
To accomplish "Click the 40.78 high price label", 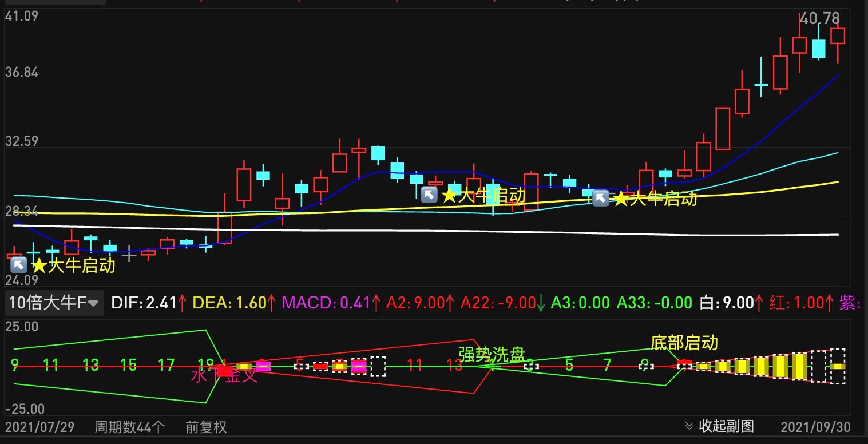I will tap(820, 19).
